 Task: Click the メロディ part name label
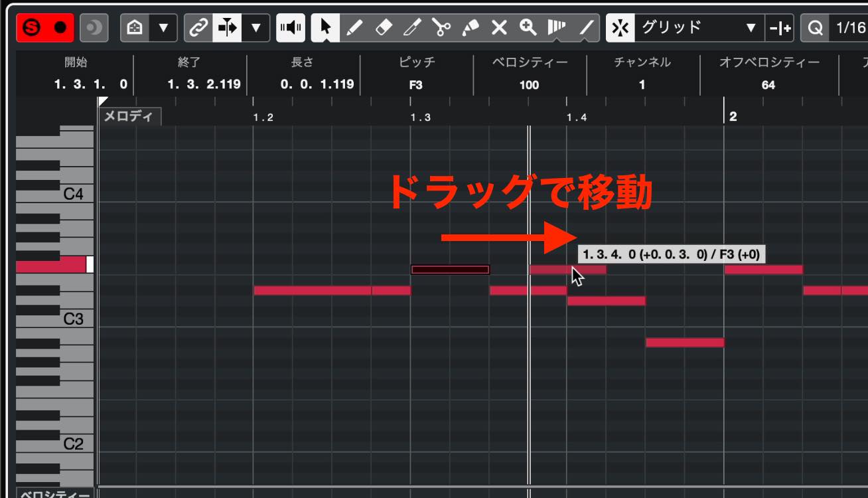tap(129, 117)
